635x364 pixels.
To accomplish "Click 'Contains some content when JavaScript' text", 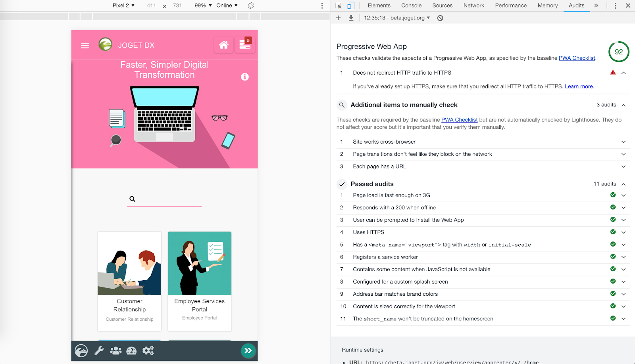I will click(x=421, y=270).
